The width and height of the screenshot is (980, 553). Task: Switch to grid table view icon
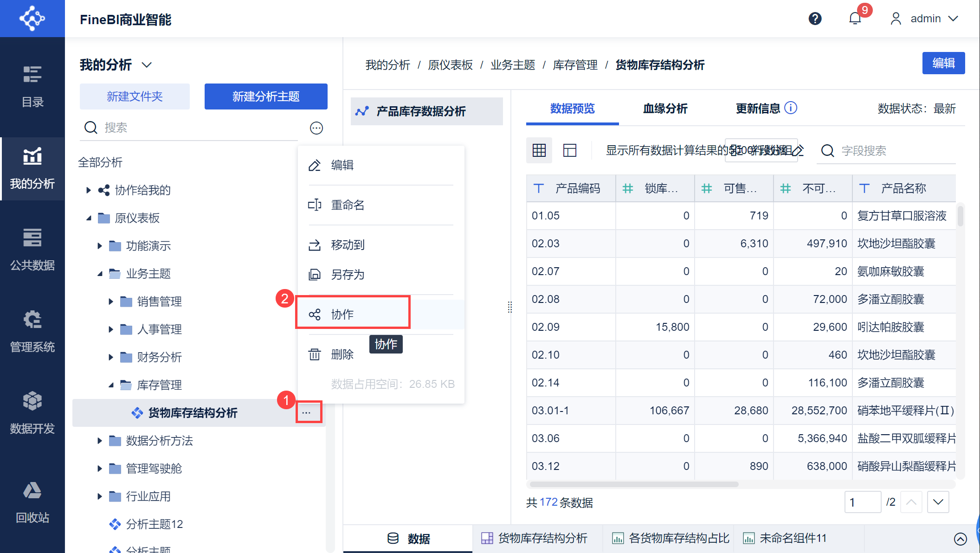click(539, 150)
